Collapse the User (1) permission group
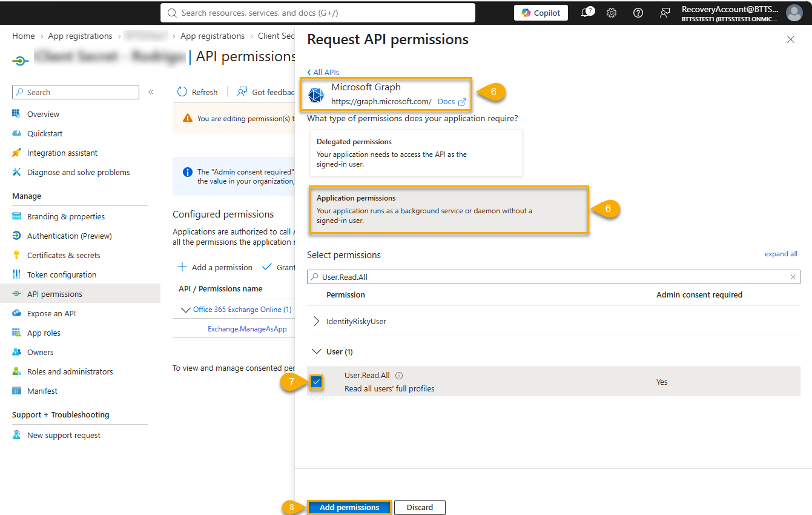Viewport: 812px width, 515px height. 316,351
